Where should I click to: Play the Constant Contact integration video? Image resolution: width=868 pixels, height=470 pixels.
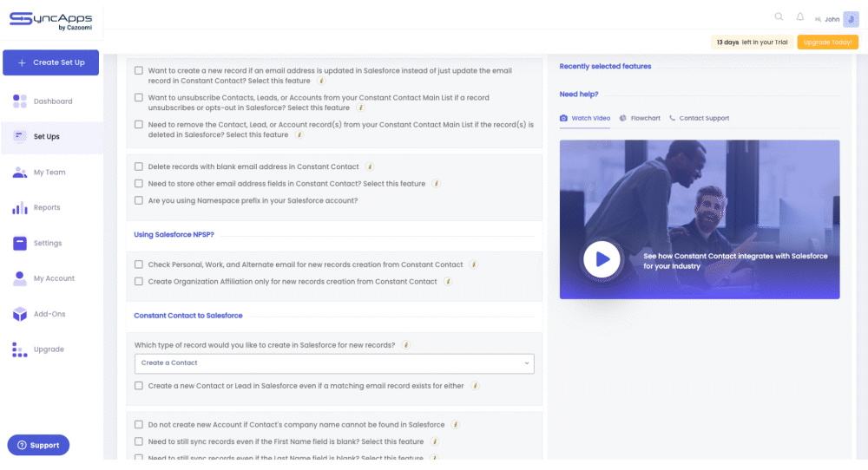point(602,258)
